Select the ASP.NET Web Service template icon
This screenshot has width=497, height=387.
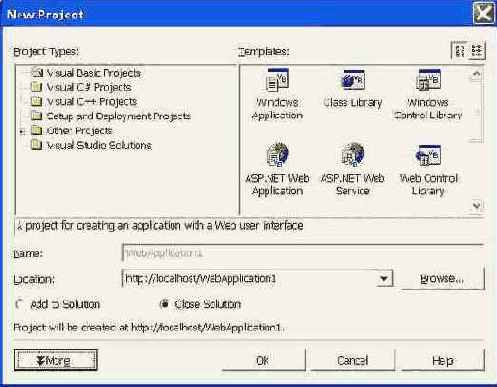coord(353,155)
